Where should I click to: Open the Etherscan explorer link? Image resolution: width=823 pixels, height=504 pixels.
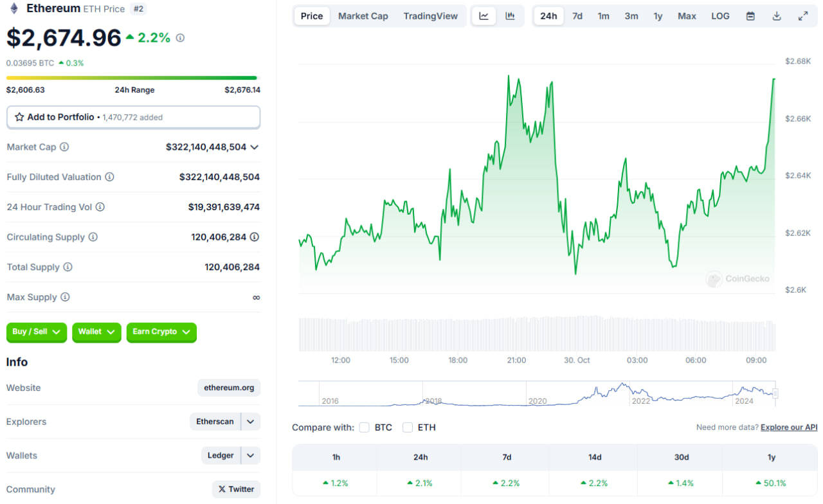(x=215, y=422)
